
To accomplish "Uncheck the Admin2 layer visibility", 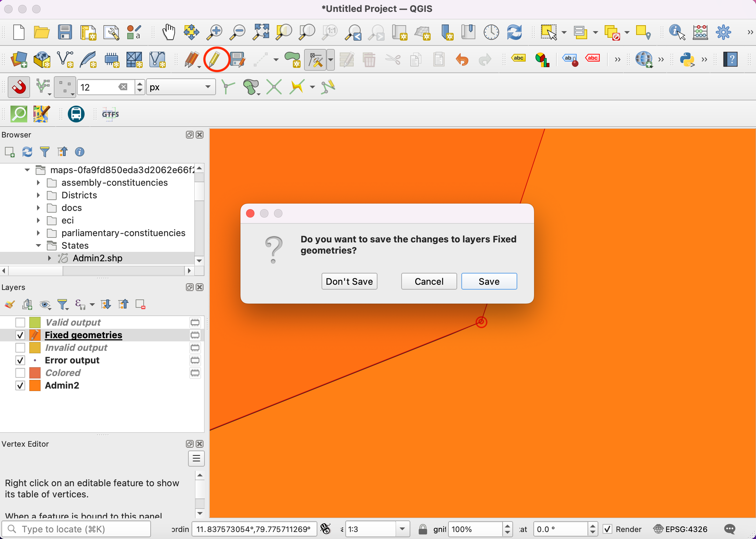I will click(20, 385).
